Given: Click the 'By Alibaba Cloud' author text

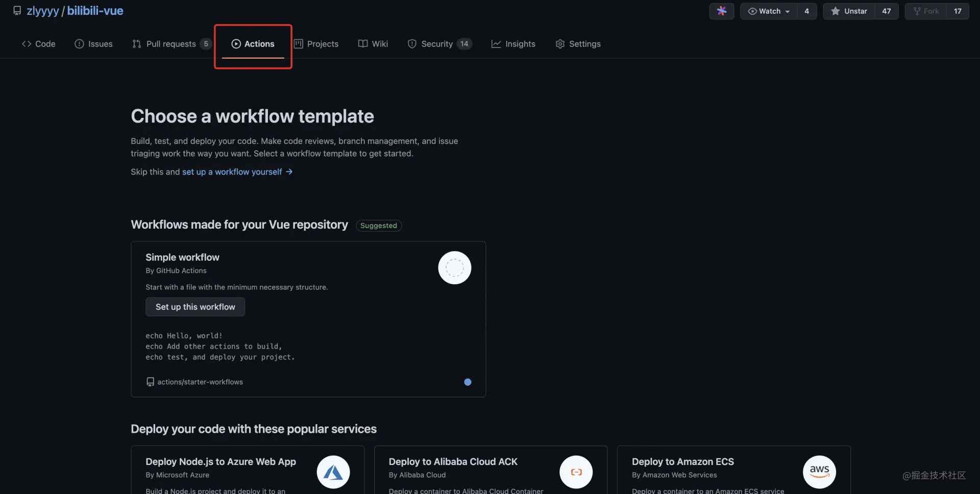Looking at the screenshot, I should coord(417,475).
